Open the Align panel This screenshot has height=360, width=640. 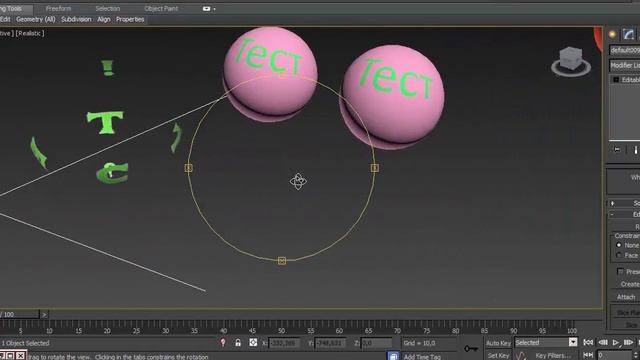[104, 19]
